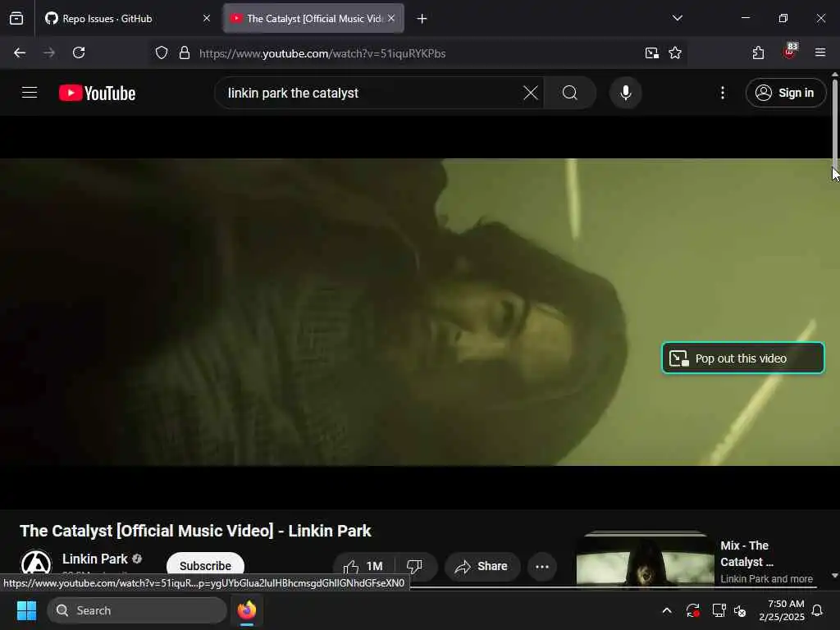Open the tracking protection shield icon

point(162,53)
